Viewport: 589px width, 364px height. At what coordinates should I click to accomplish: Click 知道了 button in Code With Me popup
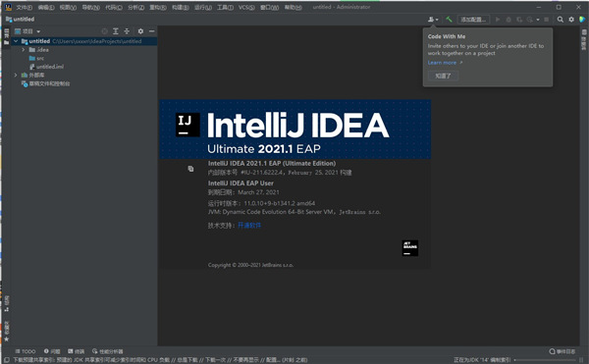(x=443, y=76)
